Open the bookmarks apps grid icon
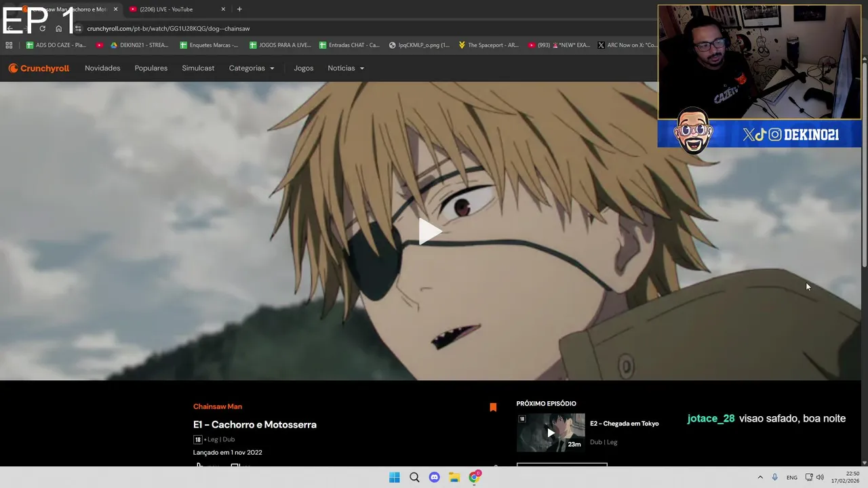Screen dimensions: 868x488 click(9, 45)
